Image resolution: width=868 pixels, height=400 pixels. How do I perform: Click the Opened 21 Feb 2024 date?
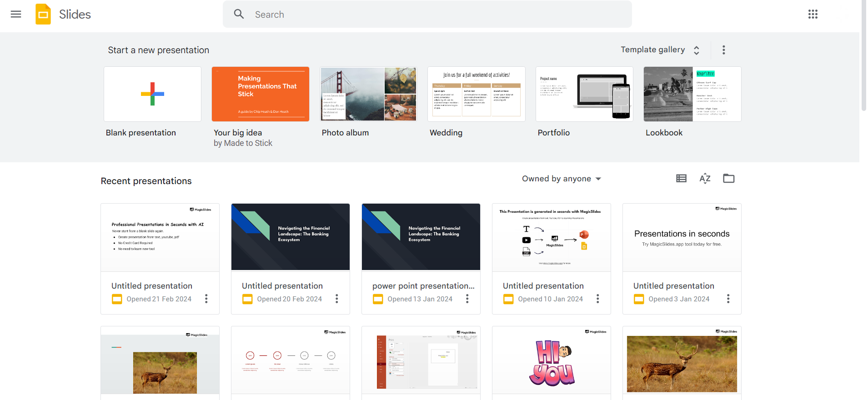[x=159, y=299]
